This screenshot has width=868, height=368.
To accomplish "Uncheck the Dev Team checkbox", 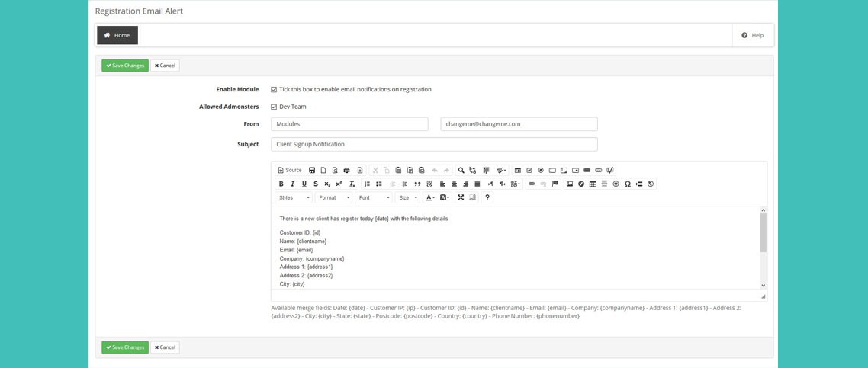I will coord(274,107).
